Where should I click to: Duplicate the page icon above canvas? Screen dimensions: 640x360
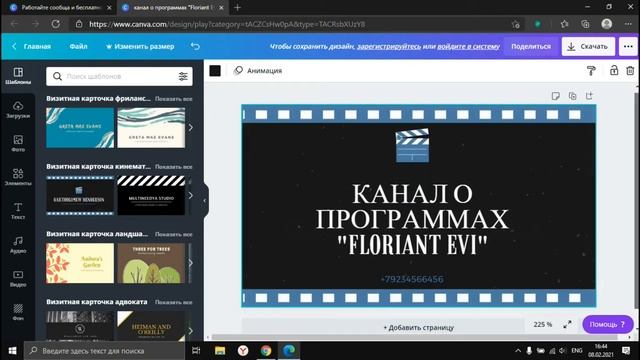click(x=572, y=96)
